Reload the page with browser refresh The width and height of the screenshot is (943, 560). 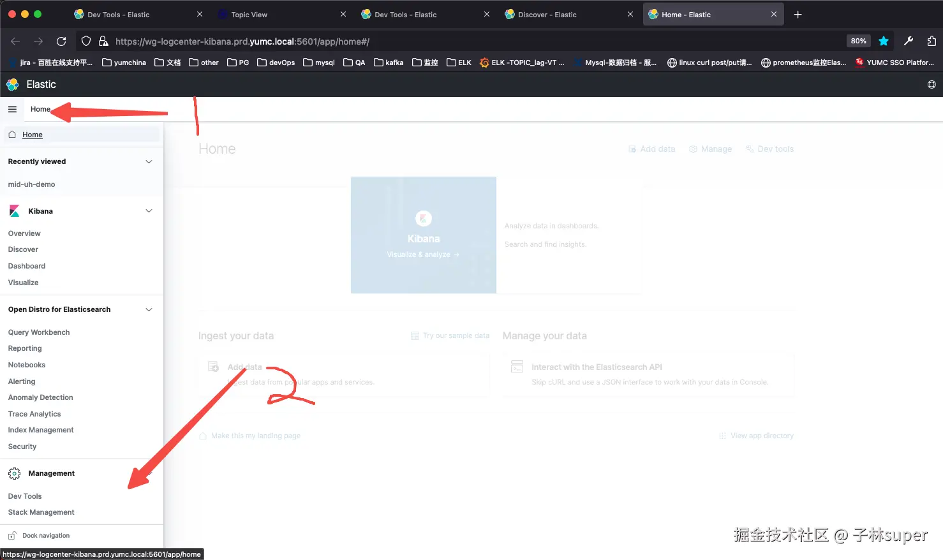[x=61, y=41]
